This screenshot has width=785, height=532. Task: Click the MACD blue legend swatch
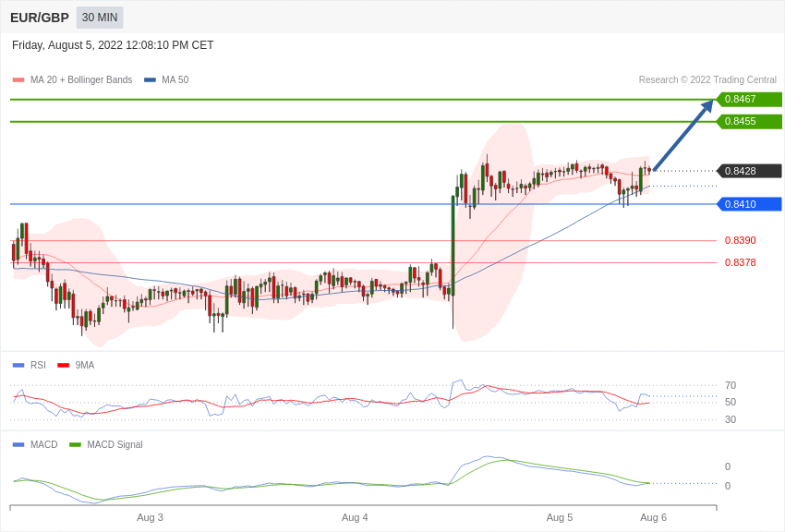click(x=18, y=444)
